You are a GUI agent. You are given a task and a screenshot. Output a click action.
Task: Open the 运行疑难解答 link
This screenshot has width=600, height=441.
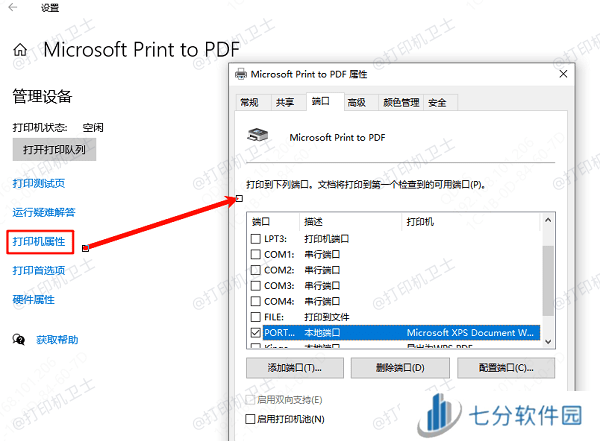click(x=44, y=212)
